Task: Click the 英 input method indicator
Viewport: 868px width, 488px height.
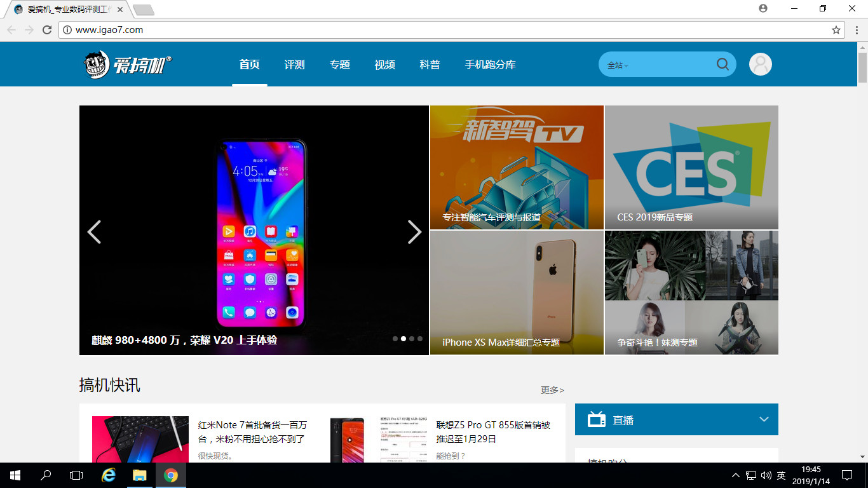Action: (781, 475)
